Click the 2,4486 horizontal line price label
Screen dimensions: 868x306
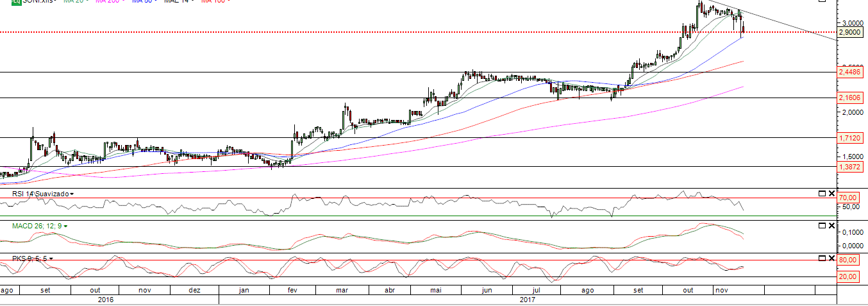pos(851,72)
